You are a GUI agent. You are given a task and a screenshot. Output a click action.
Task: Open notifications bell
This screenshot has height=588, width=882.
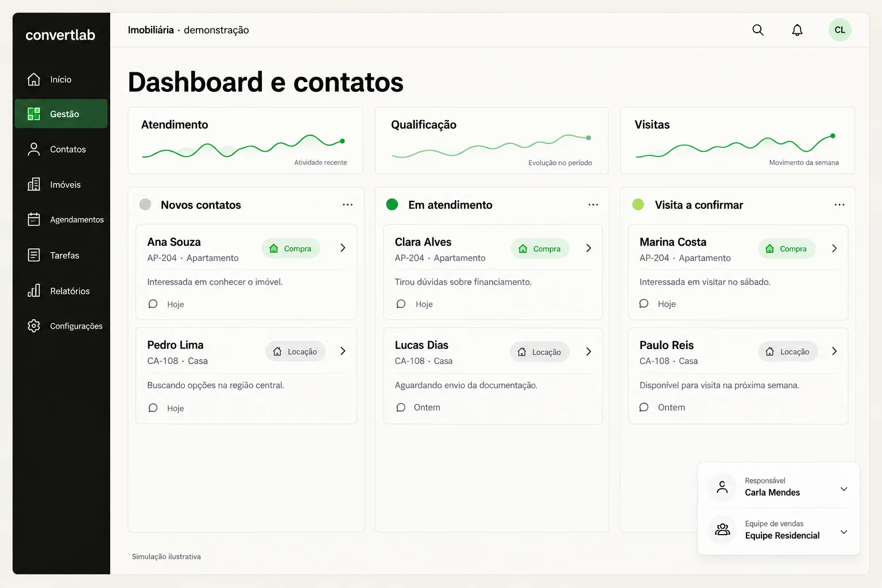point(797,30)
